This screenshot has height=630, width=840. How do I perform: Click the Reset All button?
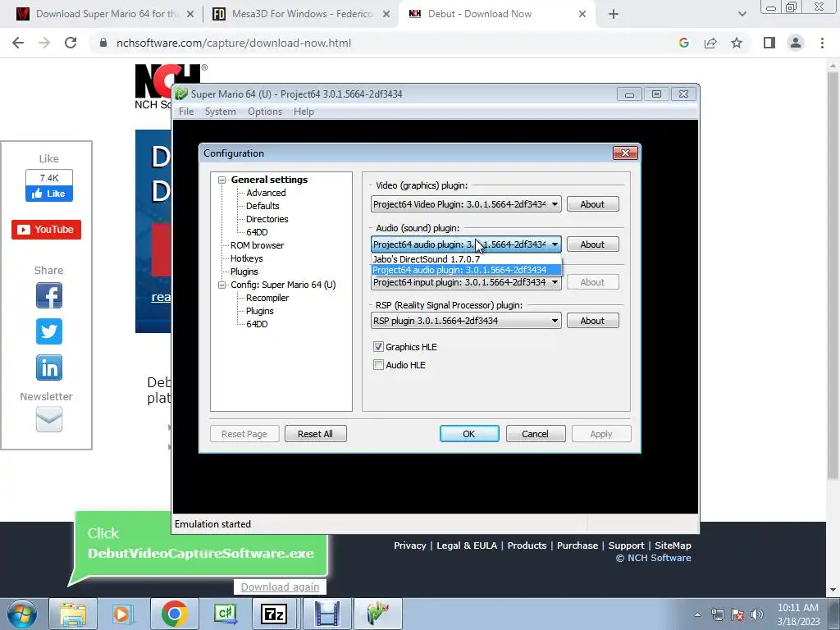coord(316,434)
